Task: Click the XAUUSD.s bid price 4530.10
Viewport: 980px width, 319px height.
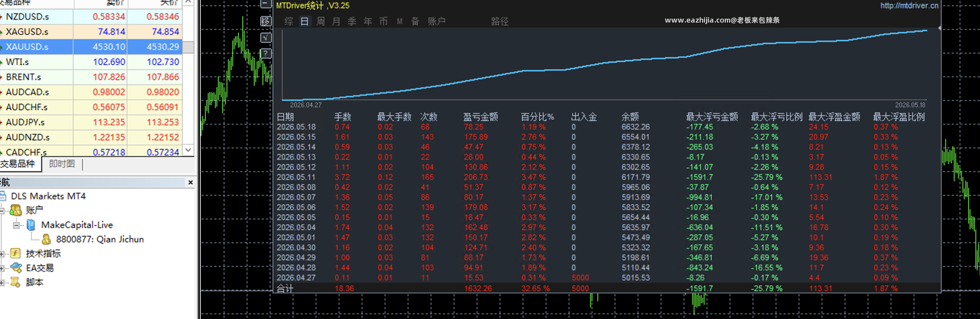Action: [x=109, y=47]
